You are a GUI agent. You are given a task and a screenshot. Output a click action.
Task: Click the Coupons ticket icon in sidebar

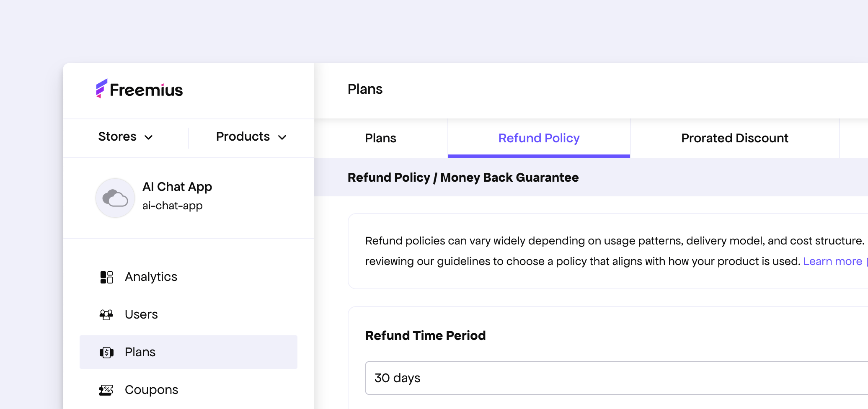(x=106, y=390)
